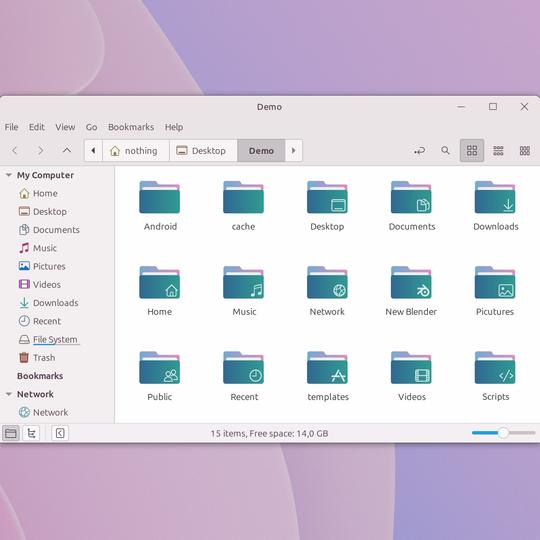This screenshot has height=540, width=540.
Task: Click the search magnifier icon
Action: [445, 150]
